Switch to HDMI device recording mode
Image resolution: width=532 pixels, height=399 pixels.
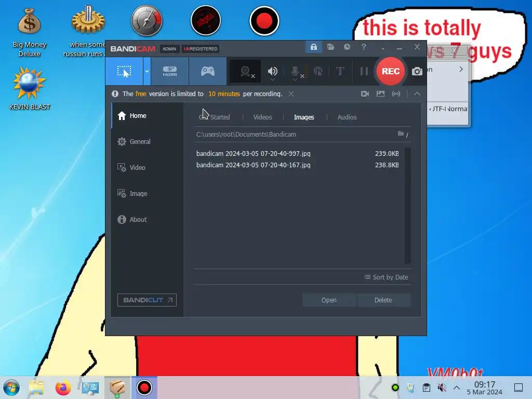pos(170,71)
